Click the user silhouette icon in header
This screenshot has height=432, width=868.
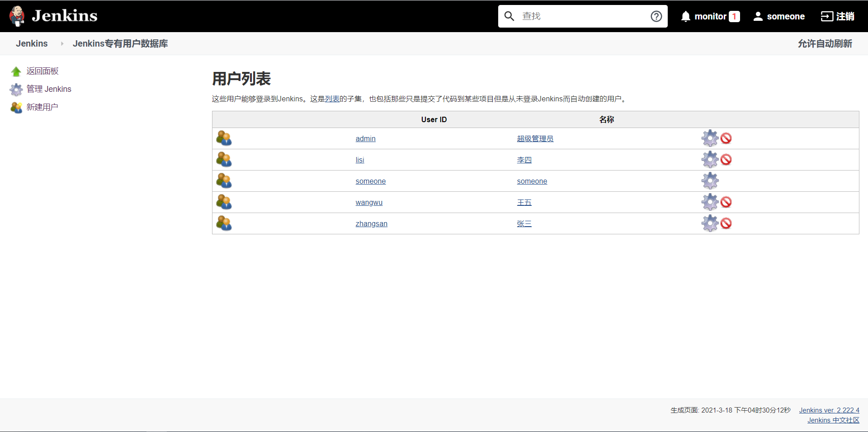tap(758, 16)
